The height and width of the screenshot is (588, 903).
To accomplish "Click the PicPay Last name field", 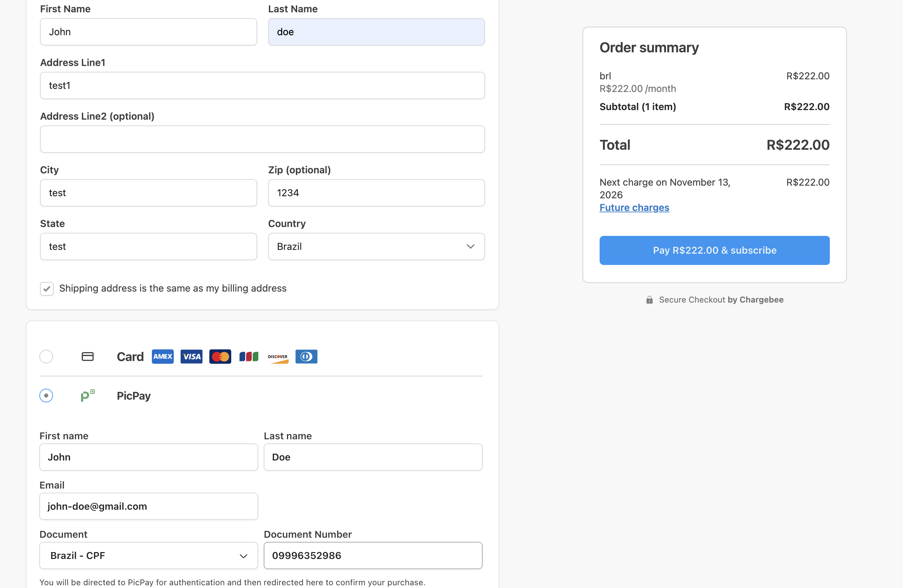I will tap(373, 457).
